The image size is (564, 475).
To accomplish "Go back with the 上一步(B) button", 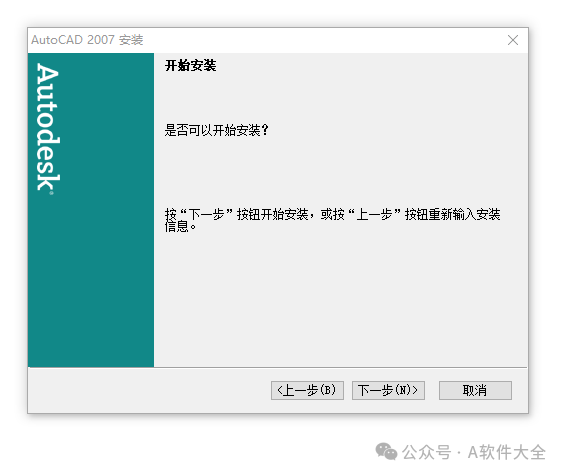I will click(x=307, y=390).
